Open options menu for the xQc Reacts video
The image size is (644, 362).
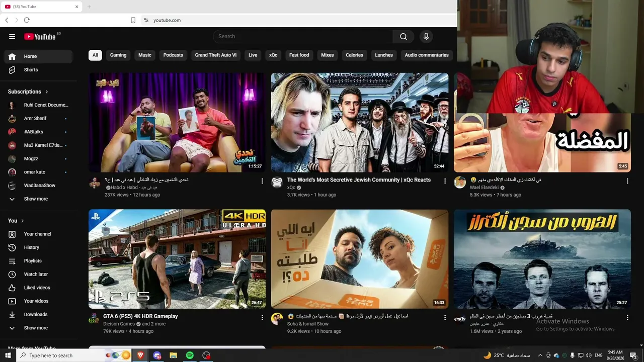click(x=445, y=181)
